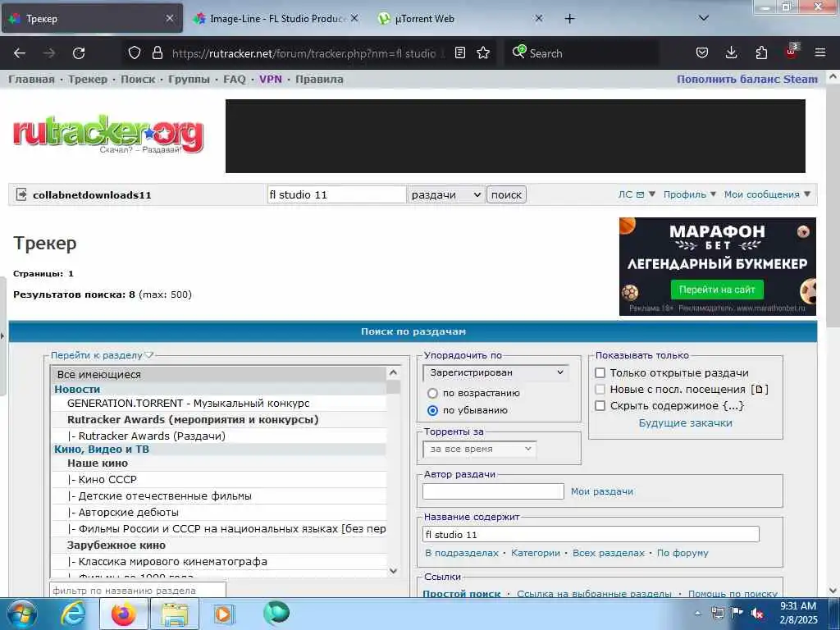Image resolution: width=840 pixels, height=630 pixels.
Task: Open the Windows Start button
Action: pyautogui.click(x=21, y=614)
